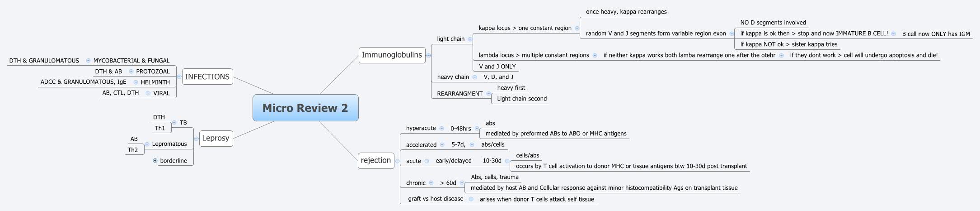Image resolution: width=980 pixels, height=211 pixels.
Task: Select the 'NO D segments involved' node
Action: tap(773, 23)
